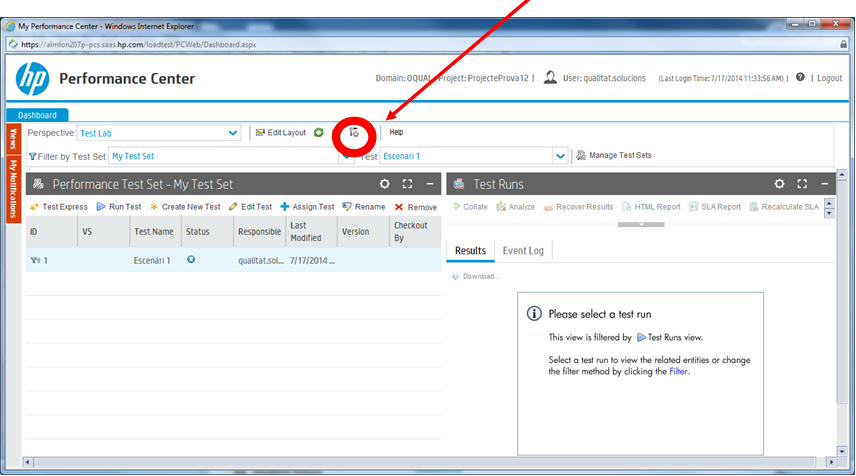This screenshot has width=856, height=476.
Task: Click Test Express
Action: tap(58, 207)
